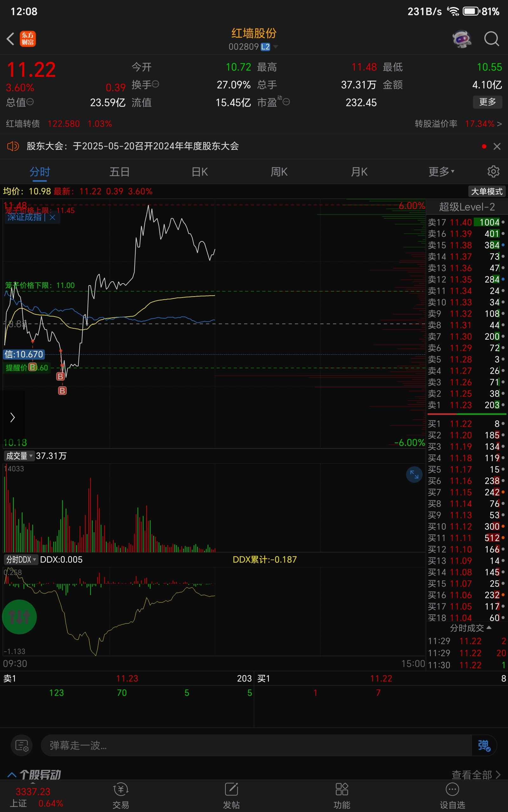The image size is (508, 812).
Task: Open the 交易 trade icon
Action: 121,796
